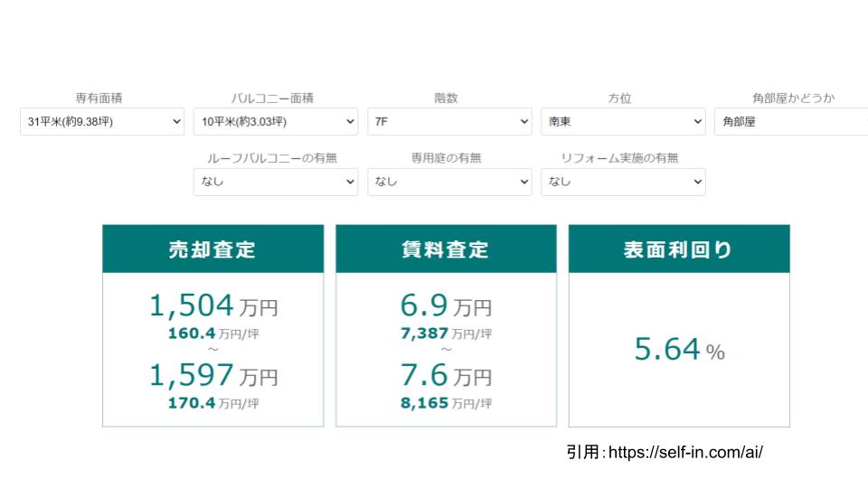Viewport: 868px width, 488px height.
Task: Click the 8,165万円/坪 rent unit price
Action: (x=446, y=403)
